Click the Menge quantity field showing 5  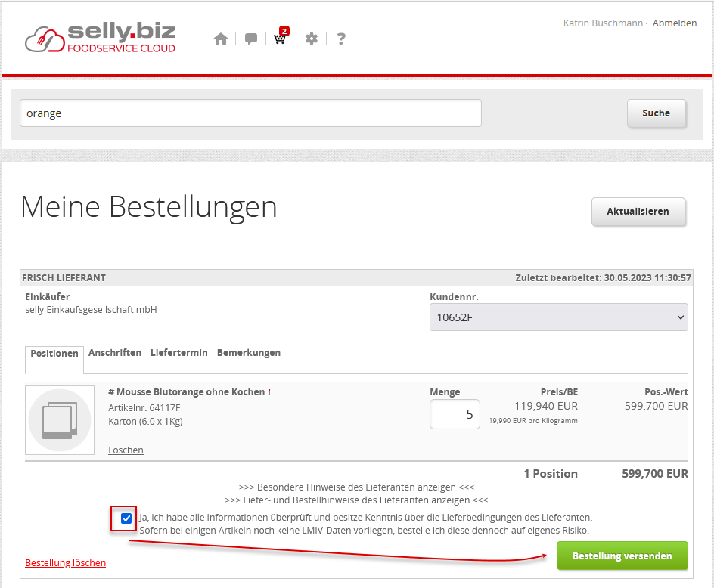[x=455, y=414]
